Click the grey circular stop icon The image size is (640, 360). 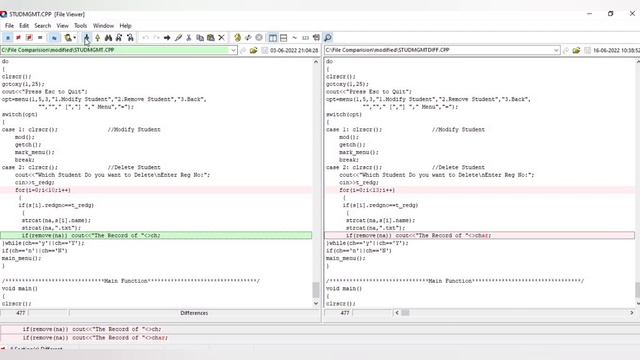click(x=259, y=38)
